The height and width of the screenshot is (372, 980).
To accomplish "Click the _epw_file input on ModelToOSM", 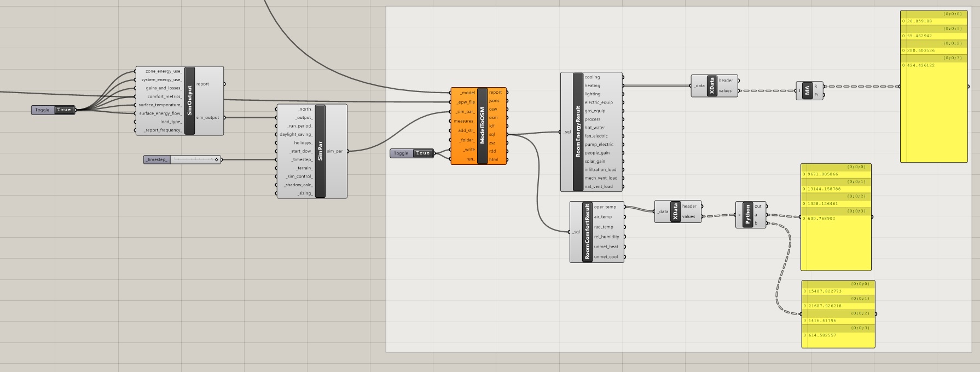I will pos(465,102).
